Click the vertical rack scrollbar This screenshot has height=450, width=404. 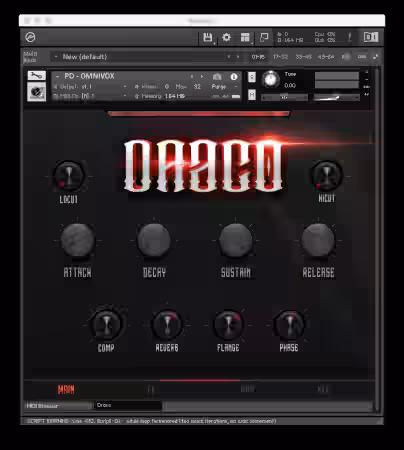pyautogui.click(x=377, y=238)
